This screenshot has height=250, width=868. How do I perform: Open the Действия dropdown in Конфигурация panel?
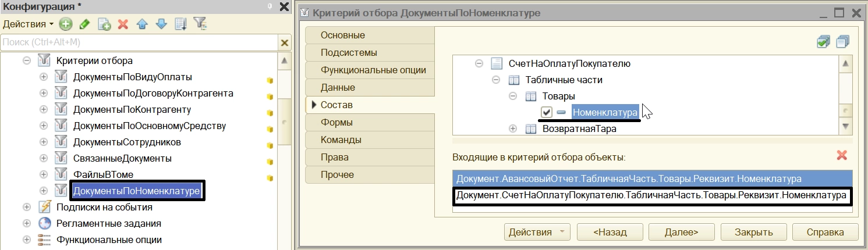click(x=28, y=24)
